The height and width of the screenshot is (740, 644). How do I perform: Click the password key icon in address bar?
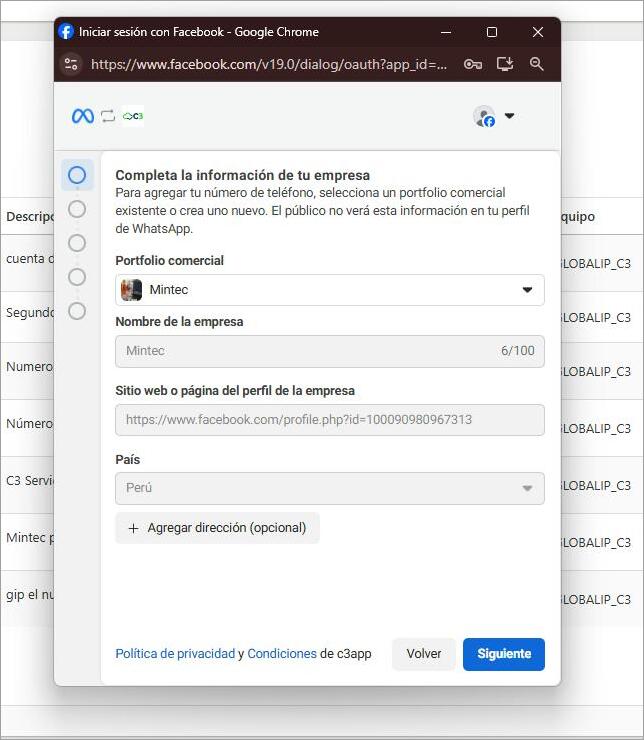pos(472,64)
